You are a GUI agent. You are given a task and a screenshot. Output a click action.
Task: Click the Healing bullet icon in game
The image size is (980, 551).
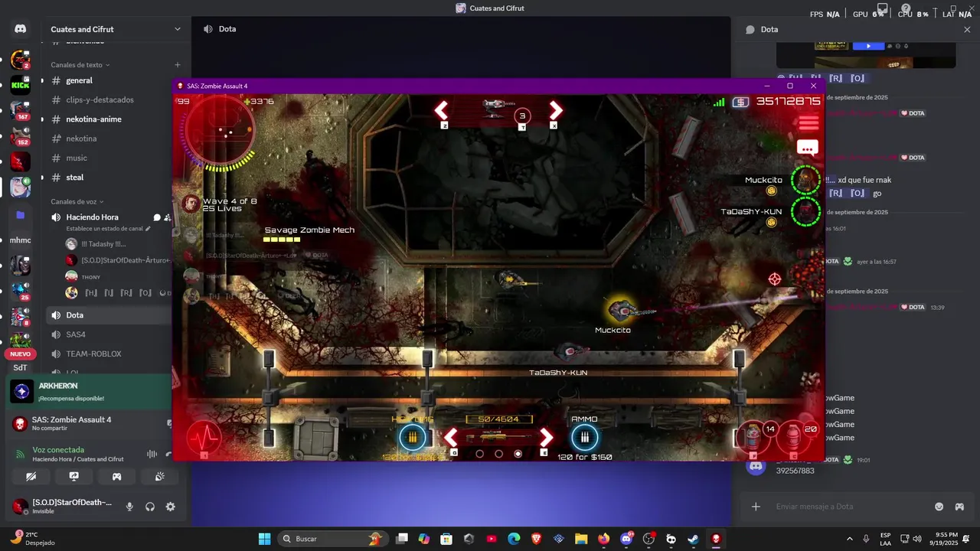(x=413, y=438)
